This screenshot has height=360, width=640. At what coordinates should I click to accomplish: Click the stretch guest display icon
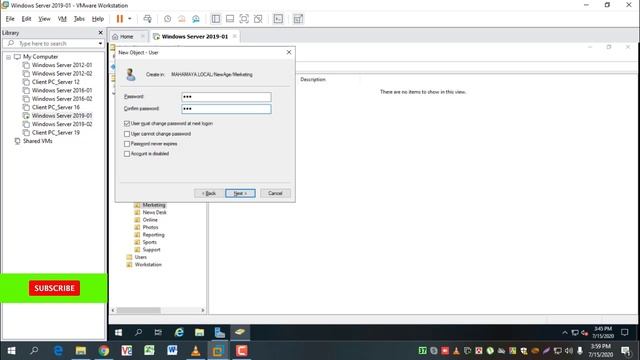(298, 19)
